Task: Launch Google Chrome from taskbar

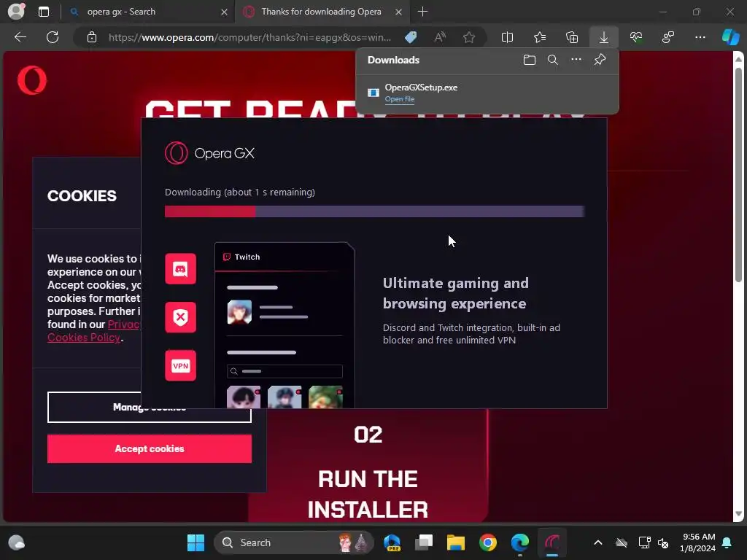Action: tap(488, 542)
